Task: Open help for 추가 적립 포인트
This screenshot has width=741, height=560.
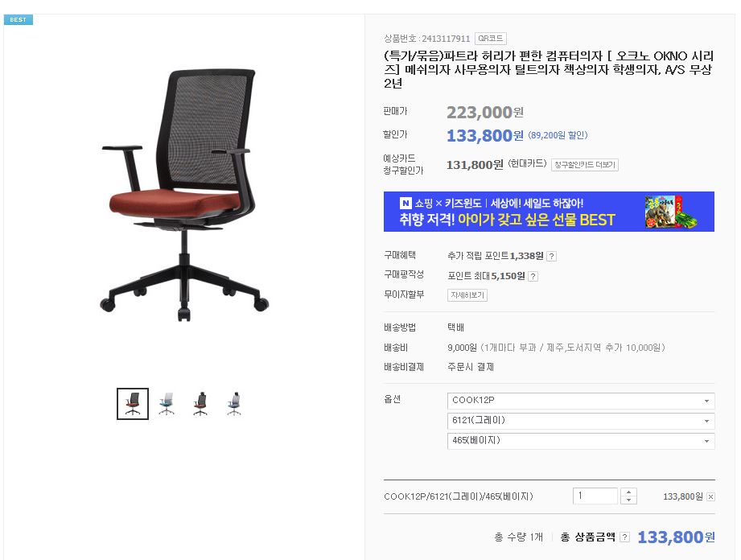Action: point(551,256)
